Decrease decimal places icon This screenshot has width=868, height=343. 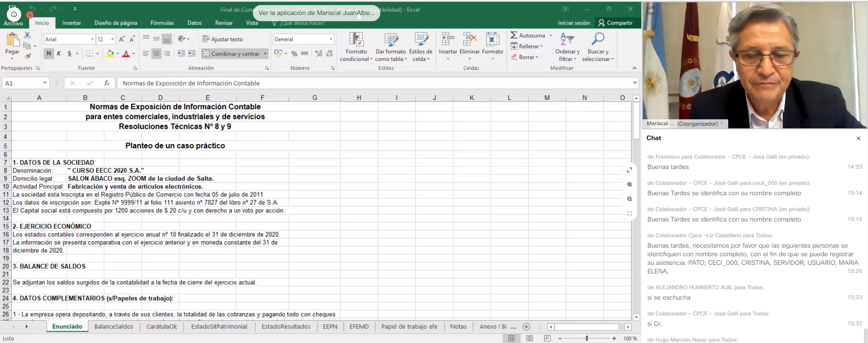tap(329, 53)
